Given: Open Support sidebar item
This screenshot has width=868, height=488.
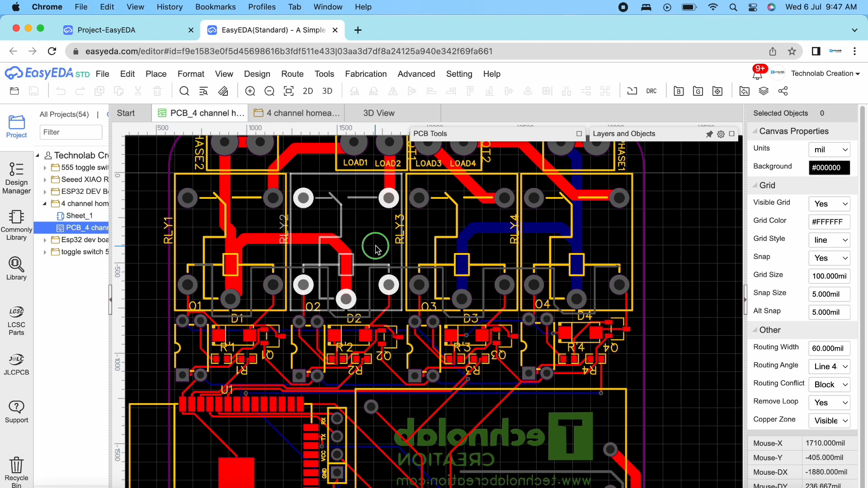Looking at the screenshot, I should [x=17, y=412].
